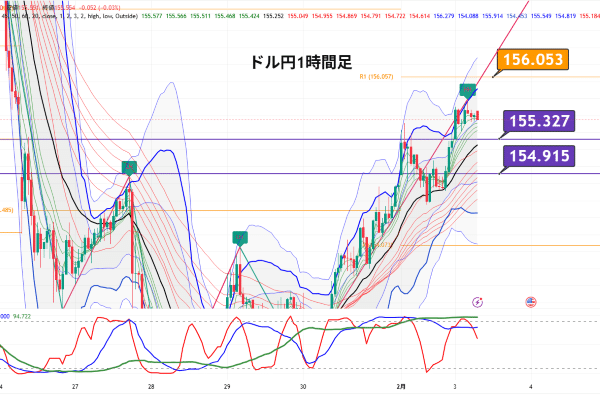The width and height of the screenshot is (600, 408).
Task: Select the orange 156.053 price callout
Action: tap(533, 59)
